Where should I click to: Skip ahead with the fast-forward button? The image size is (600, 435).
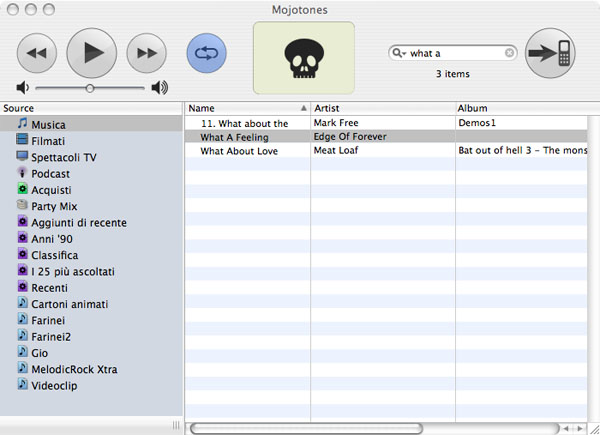pyautogui.click(x=147, y=53)
